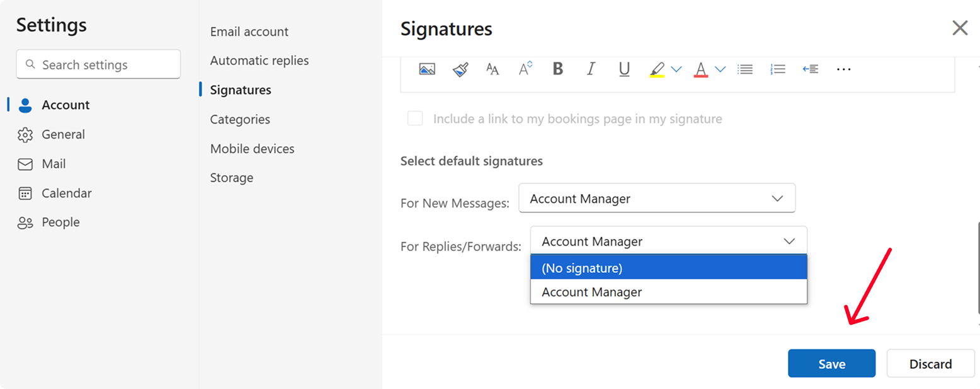Click the Account person icon
The height and width of the screenshot is (389, 980).
(x=25, y=105)
